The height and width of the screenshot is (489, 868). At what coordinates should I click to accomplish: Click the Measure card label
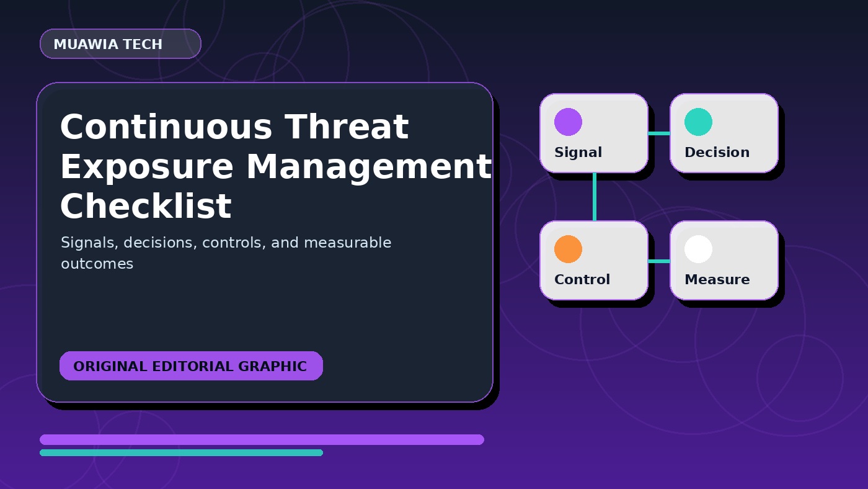click(717, 280)
